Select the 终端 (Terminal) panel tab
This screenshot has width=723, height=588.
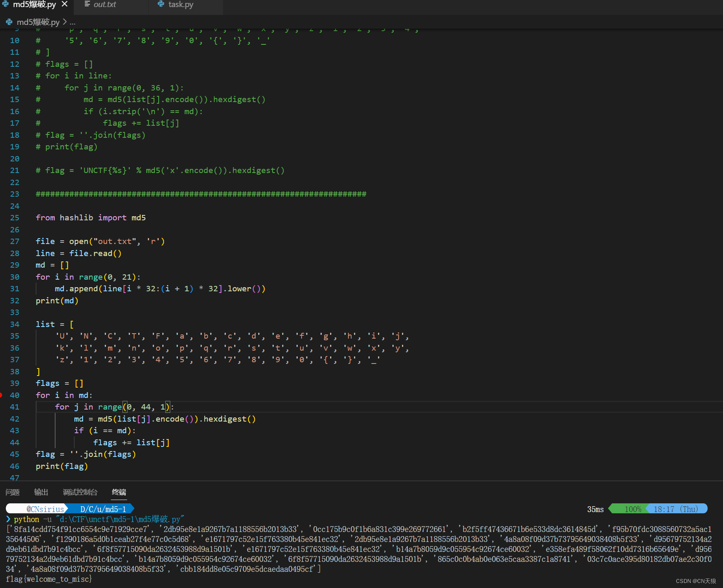[x=119, y=492]
